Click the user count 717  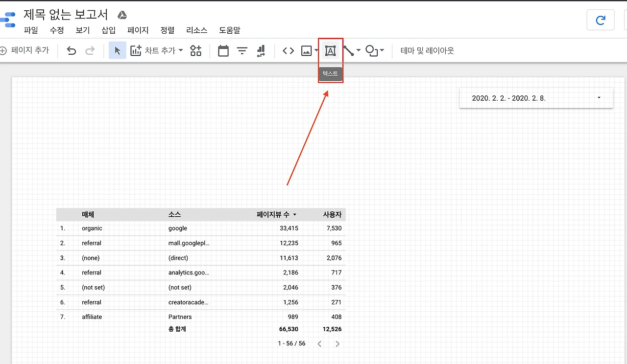tap(337, 273)
